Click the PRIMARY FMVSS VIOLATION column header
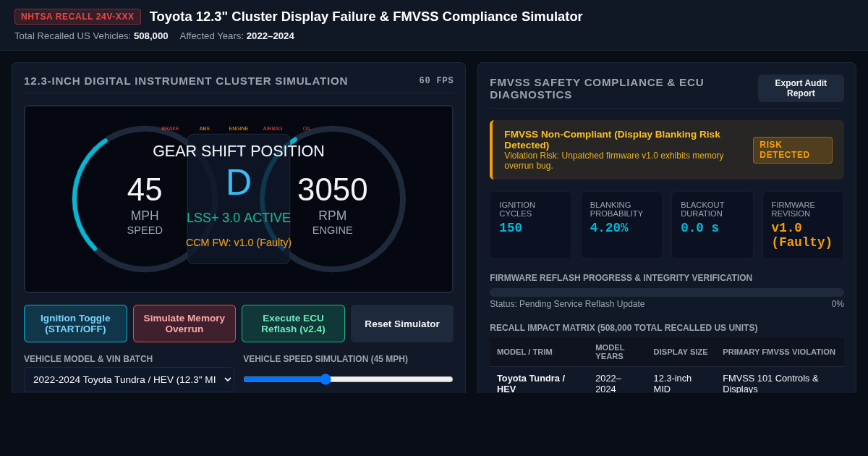Viewport: 868px width, 456px height. (779, 352)
